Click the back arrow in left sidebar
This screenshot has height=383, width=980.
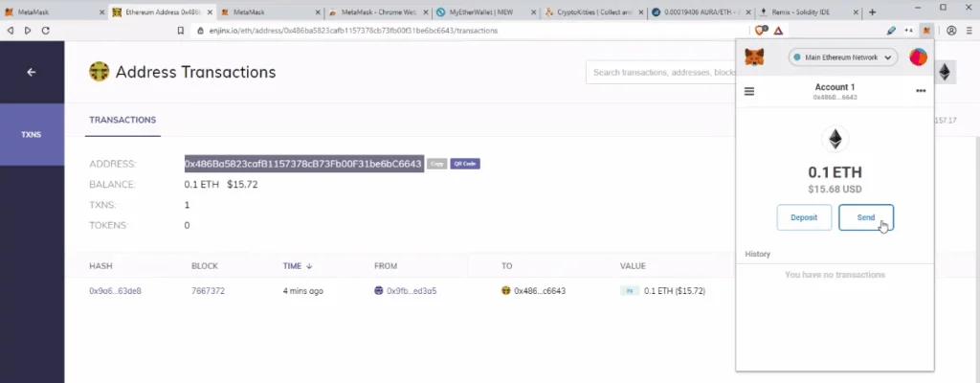point(31,72)
